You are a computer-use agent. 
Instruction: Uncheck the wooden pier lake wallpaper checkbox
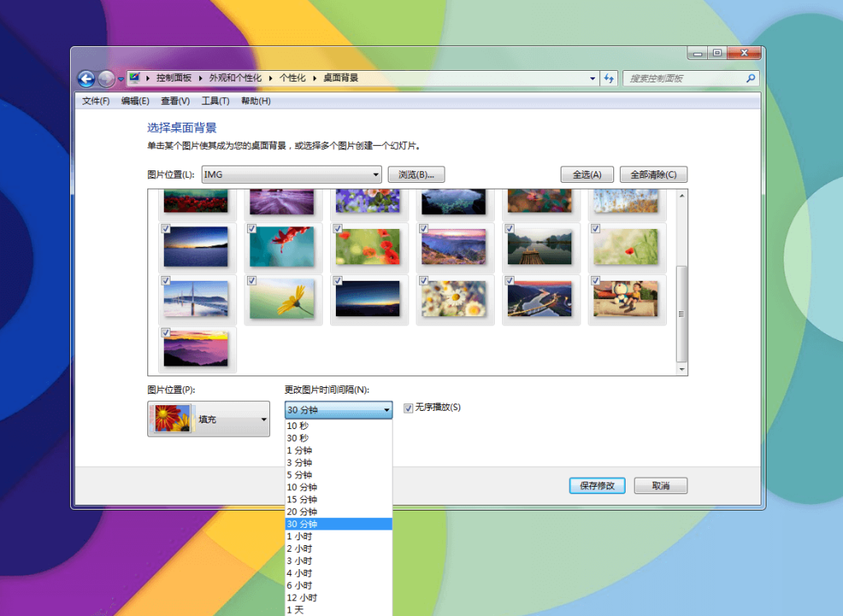coord(510,229)
